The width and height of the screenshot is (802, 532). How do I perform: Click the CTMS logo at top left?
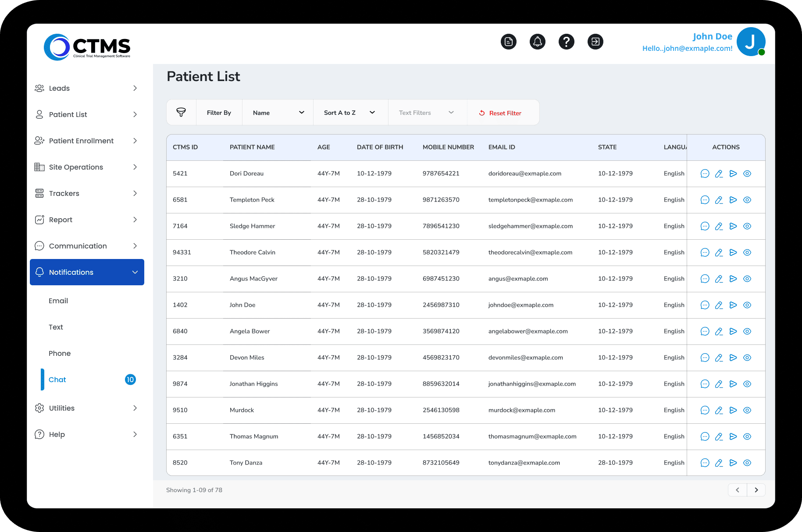pos(86,47)
